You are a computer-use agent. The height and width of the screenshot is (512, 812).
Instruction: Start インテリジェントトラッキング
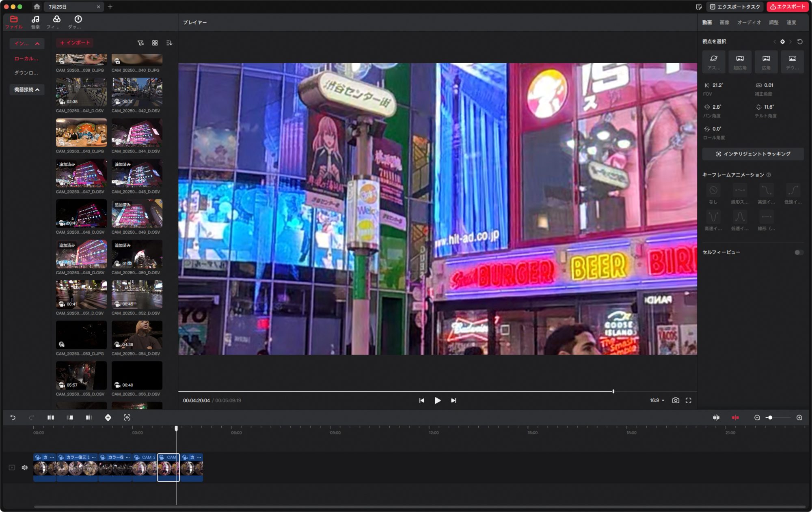tap(753, 154)
